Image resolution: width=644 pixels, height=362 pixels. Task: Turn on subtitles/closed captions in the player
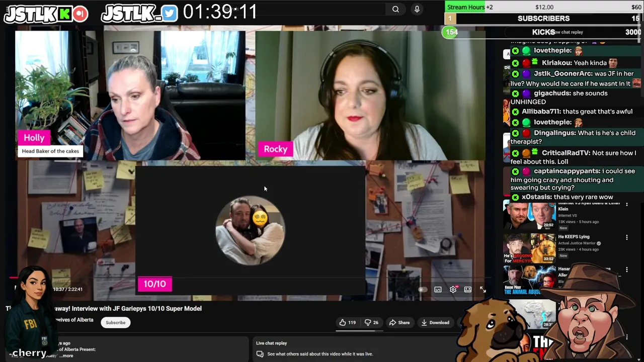438,290
